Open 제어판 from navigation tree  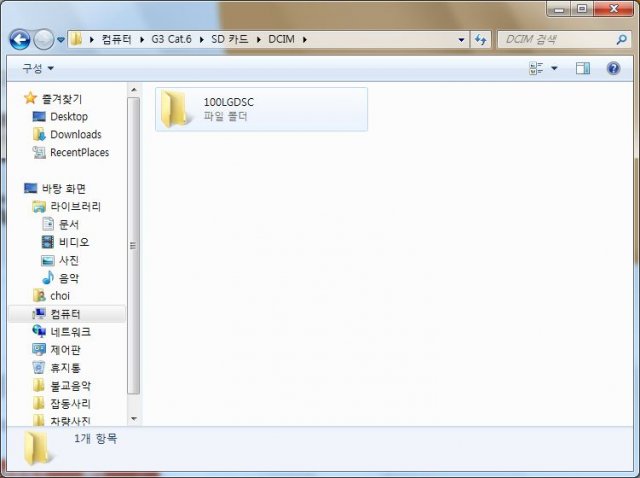[65, 350]
